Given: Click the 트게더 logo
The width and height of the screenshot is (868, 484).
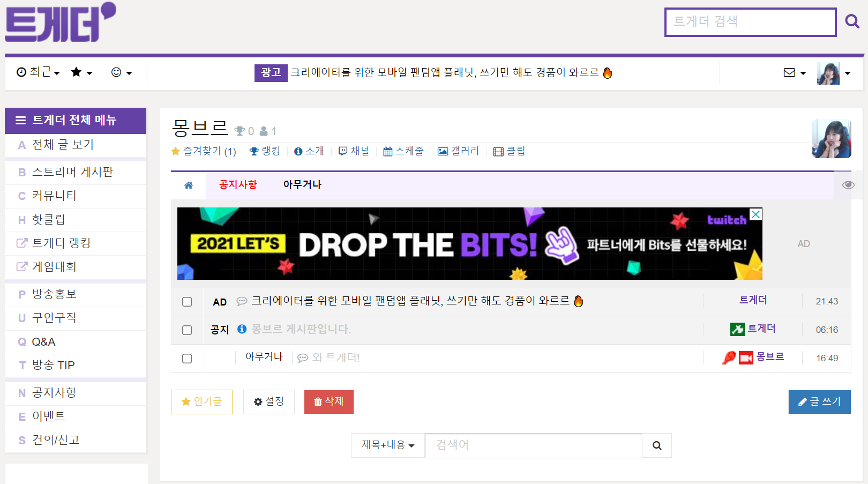Looking at the screenshot, I should pyautogui.click(x=60, y=21).
